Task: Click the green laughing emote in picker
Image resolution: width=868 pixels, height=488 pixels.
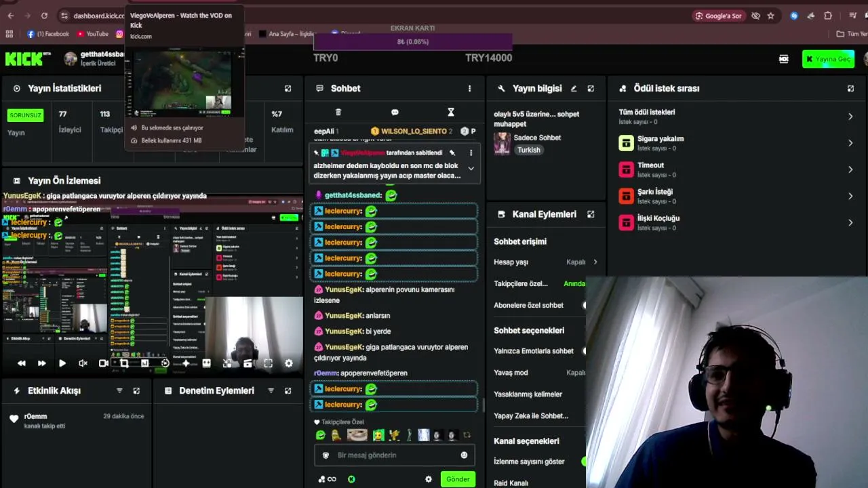Action: click(x=321, y=435)
